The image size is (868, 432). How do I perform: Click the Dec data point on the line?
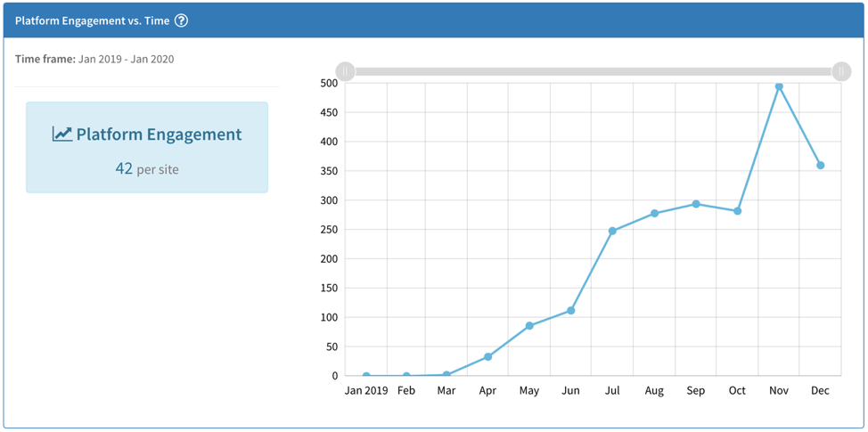[x=820, y=166]
